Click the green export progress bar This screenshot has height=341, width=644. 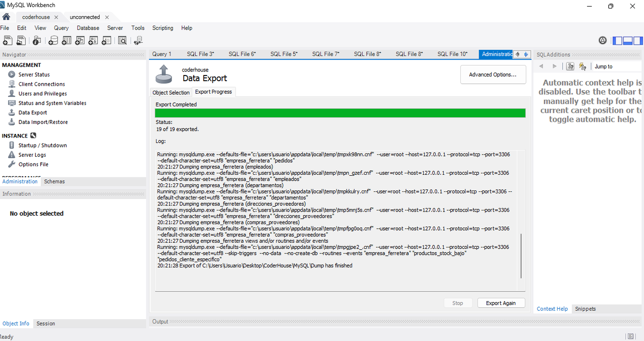(340, 113)
